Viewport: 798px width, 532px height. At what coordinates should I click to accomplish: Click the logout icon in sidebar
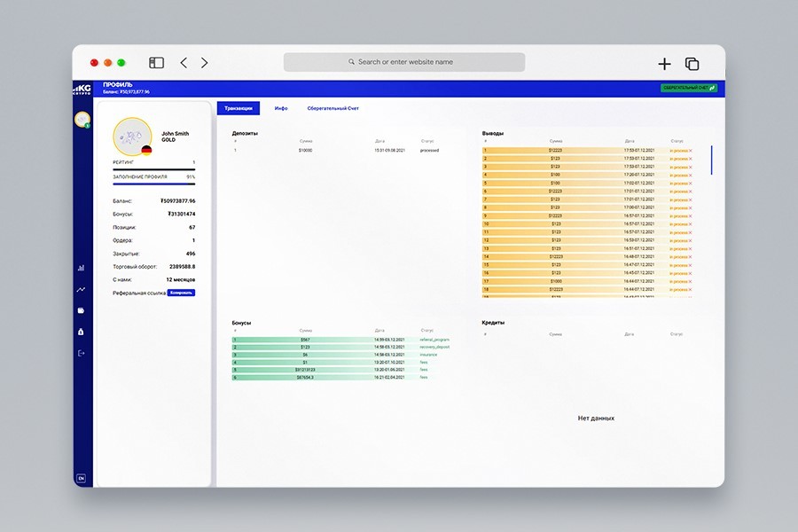pos(81,353)
